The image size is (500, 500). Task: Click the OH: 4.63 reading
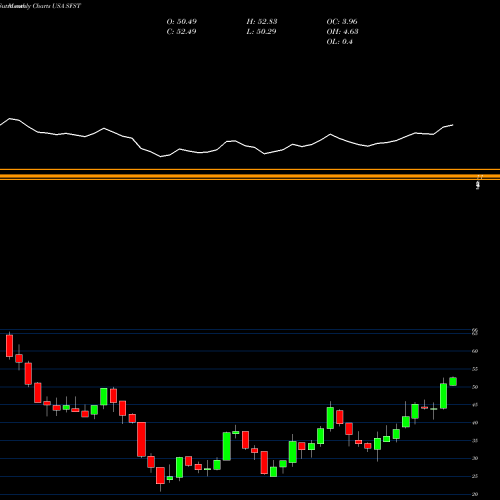point(342,32)
